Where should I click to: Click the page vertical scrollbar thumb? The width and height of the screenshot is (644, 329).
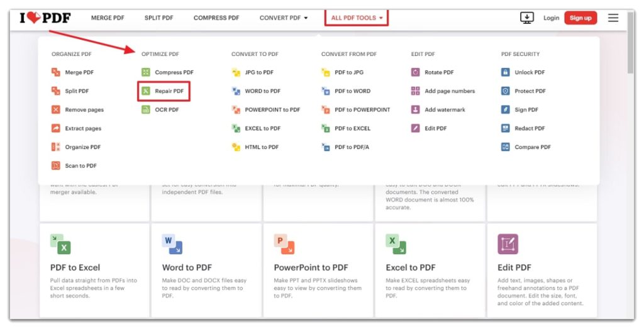point(631,43)
